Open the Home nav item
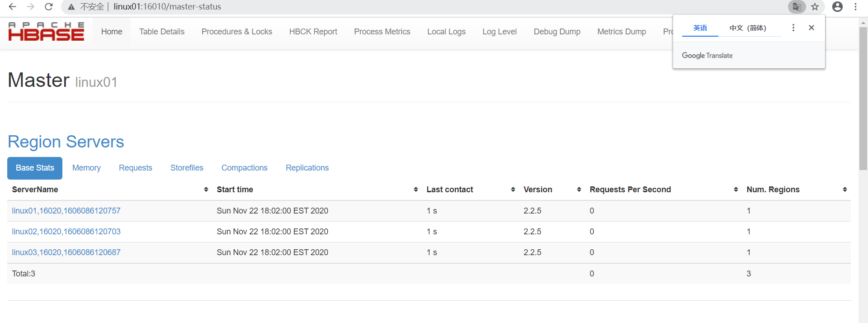Image resolution: width=868 pixels, height=323 pixels. pos(112,32)
